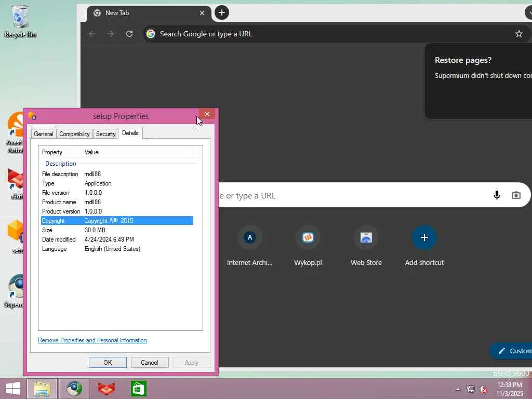Select the Language row
This screenshot has width=532, height=399.
[117, 249]
